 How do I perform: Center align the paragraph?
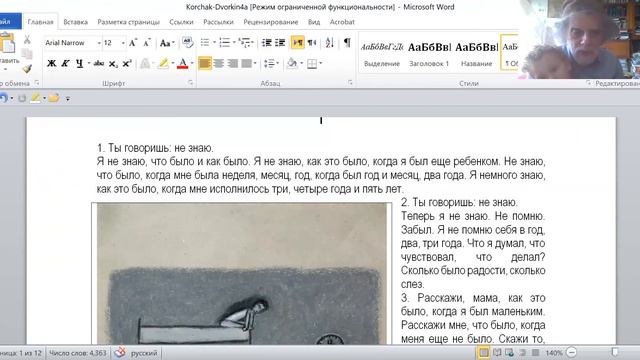tap(219, 64)
